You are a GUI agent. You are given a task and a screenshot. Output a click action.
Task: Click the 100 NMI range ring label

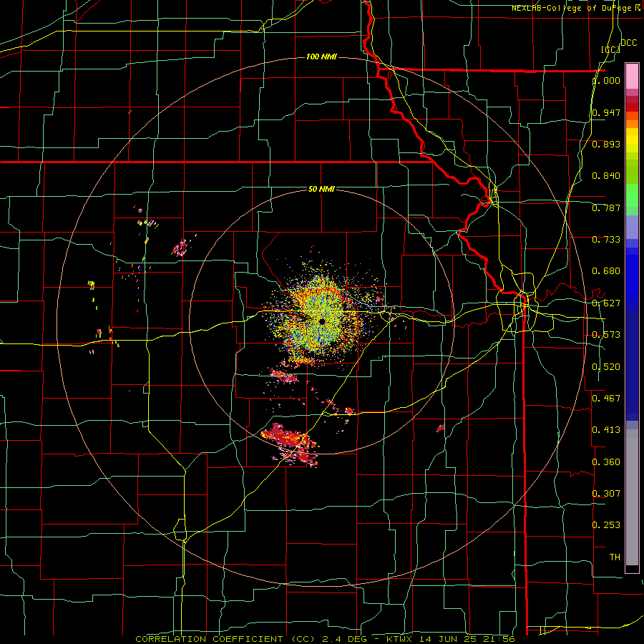click(x=321, y=57)
